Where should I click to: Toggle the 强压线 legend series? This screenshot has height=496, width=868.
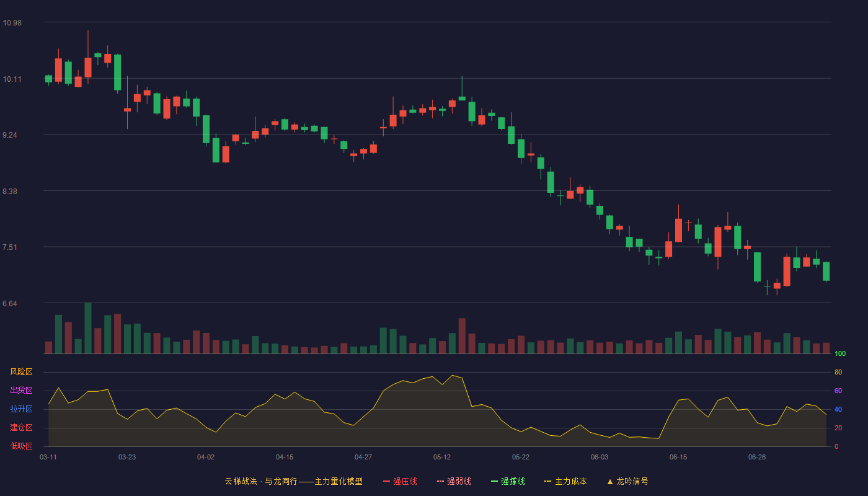400,481
